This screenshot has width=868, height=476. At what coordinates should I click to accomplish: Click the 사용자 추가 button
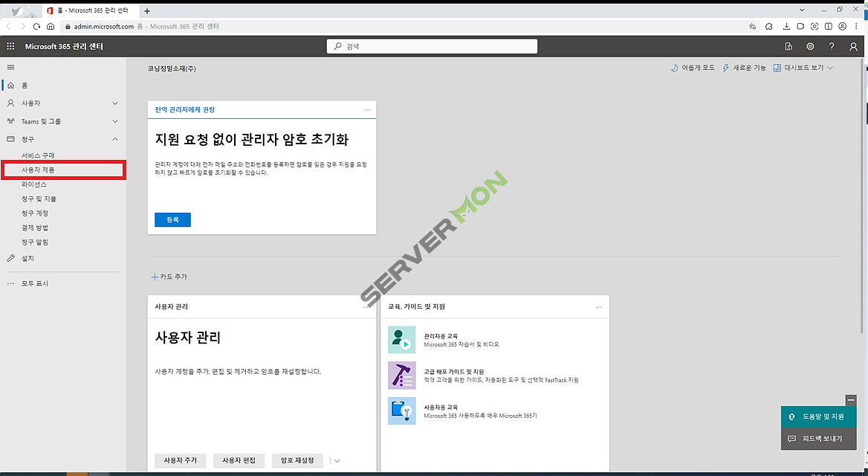point(181,460)
